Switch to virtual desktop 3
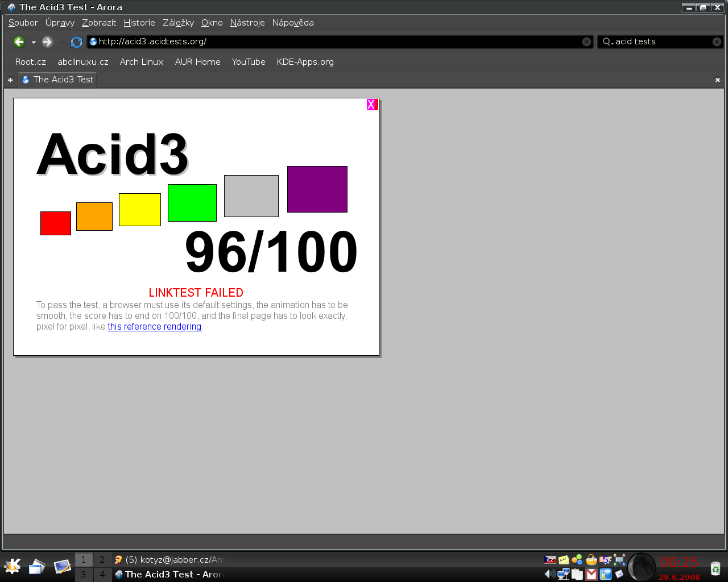The height and width of the screenshot is (582, 728). pos(84,575)
